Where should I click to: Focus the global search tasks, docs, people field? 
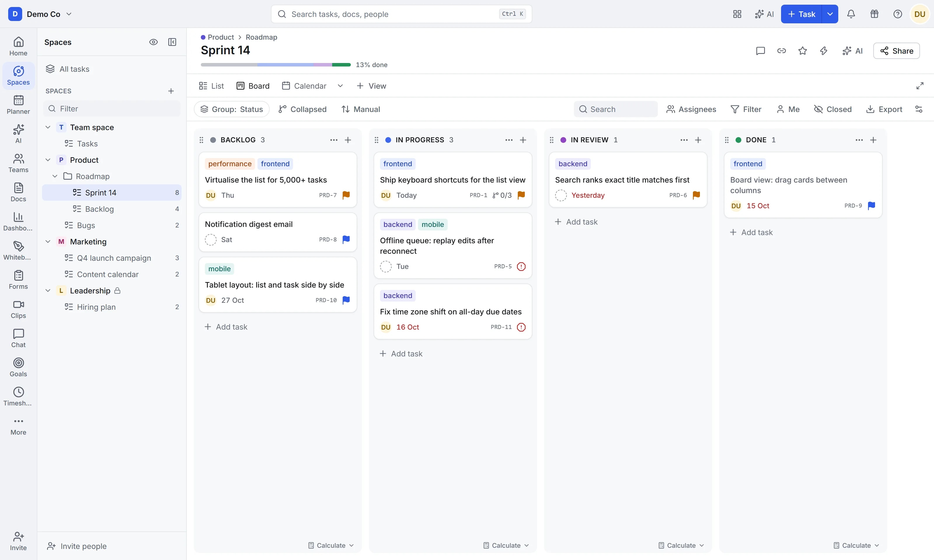[401, 14]
